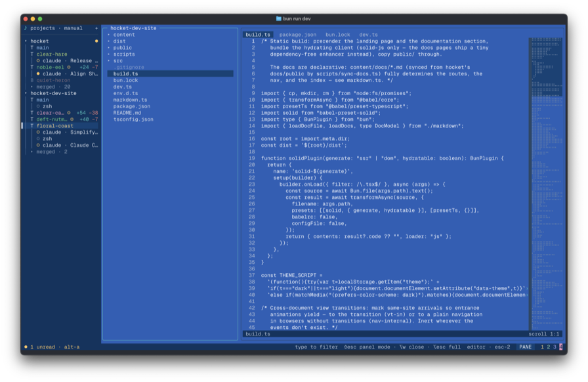Switch to the package.json editor tab
588x382 pixels.
click(x=298, y=35)
